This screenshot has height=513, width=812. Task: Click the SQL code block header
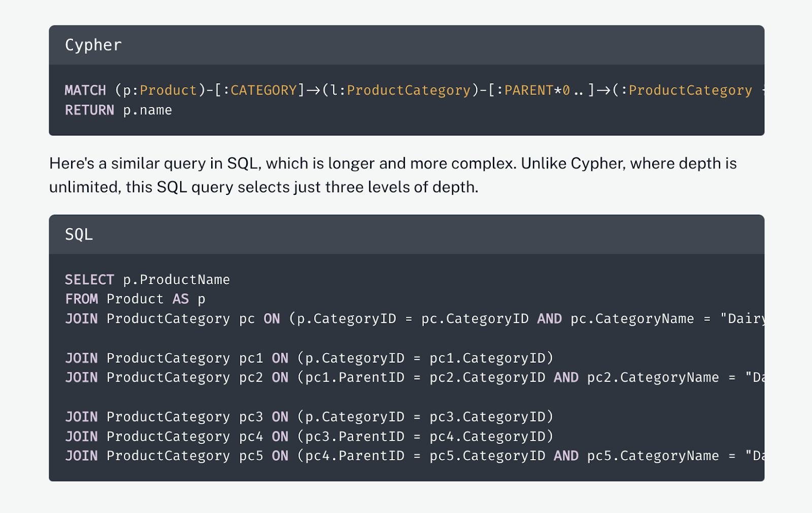coord(407,234)
